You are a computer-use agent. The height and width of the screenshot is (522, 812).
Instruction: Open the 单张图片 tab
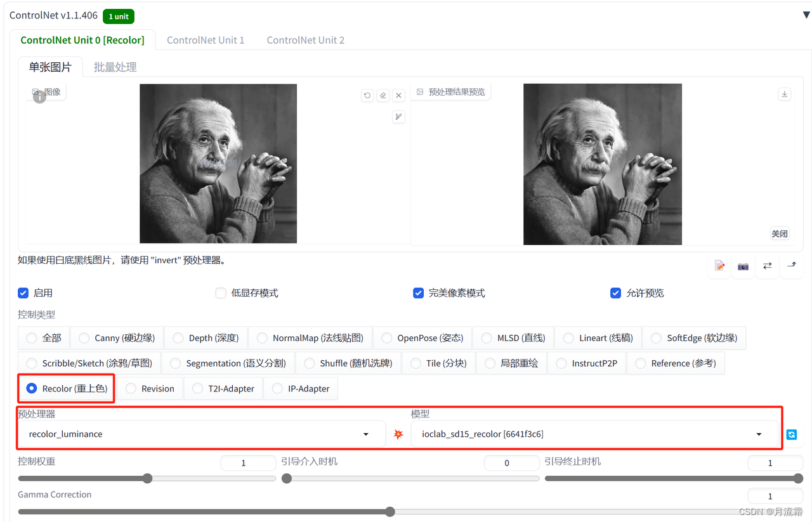[x=50, y=67]
